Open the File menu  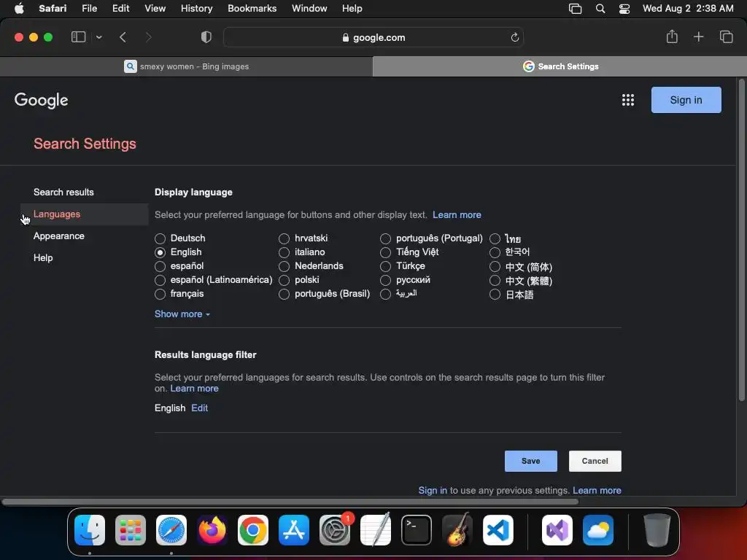(89, 9)
